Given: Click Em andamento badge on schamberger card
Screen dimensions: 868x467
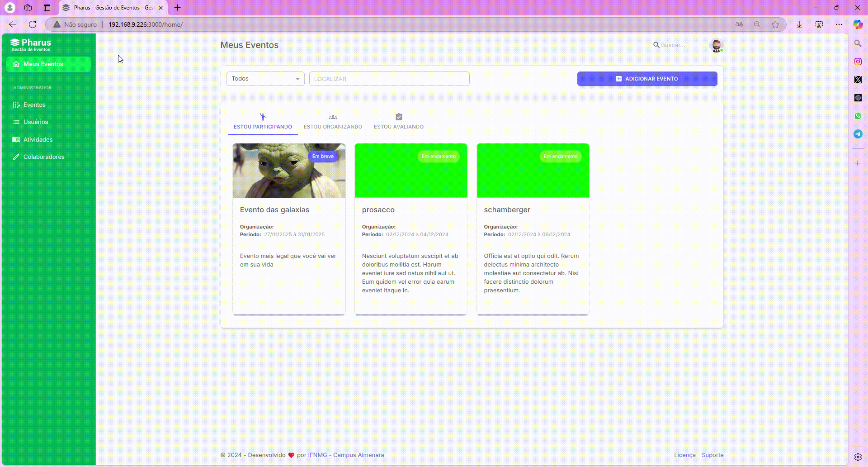Looking at the screenshot, I should click(561, 157).
